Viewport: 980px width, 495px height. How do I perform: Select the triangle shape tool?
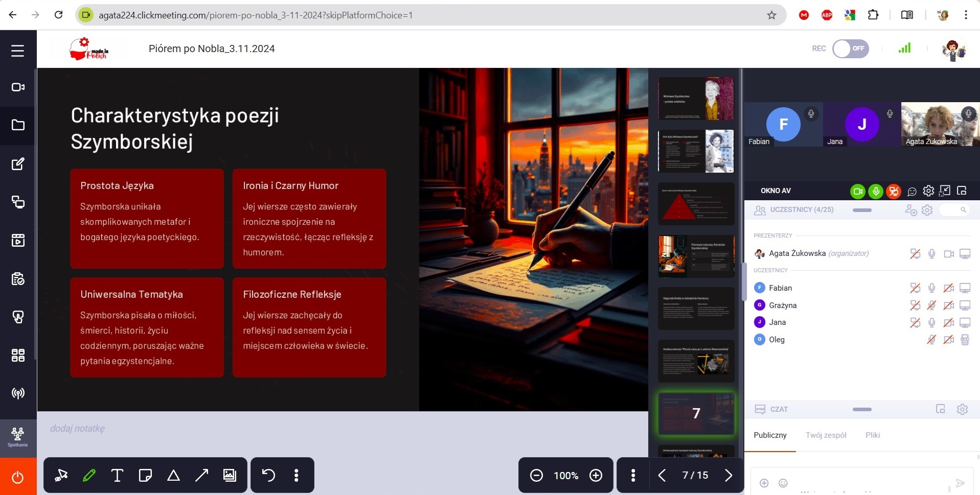[173, 476]
